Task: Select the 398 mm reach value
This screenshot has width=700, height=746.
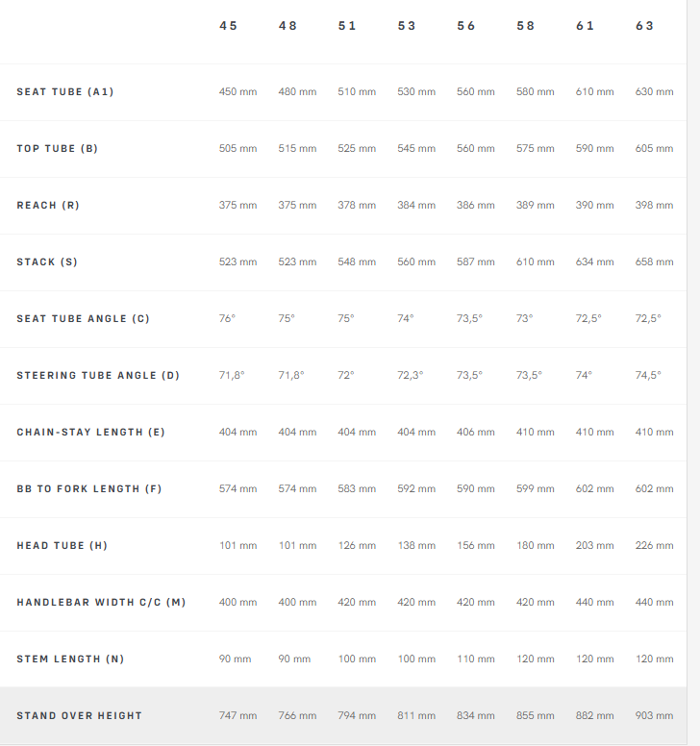Action: (655, 206)
